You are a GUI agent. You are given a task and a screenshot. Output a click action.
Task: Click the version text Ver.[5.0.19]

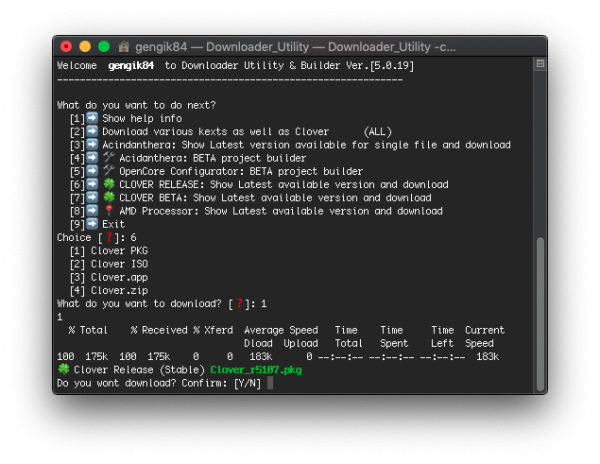point(380,66)
